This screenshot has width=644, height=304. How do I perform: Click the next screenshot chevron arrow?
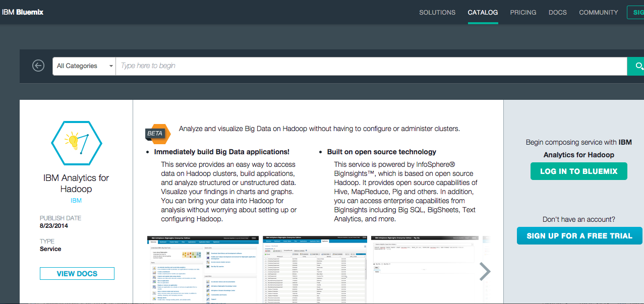click(484, 271)
